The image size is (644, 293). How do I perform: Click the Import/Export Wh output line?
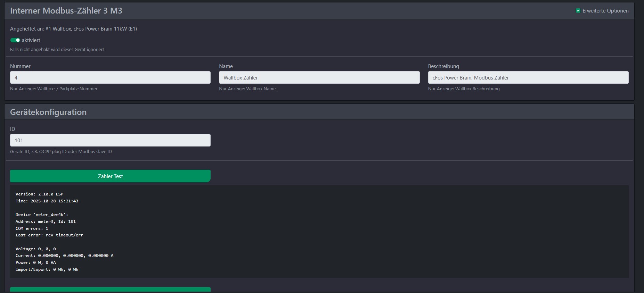pos(47,269)
